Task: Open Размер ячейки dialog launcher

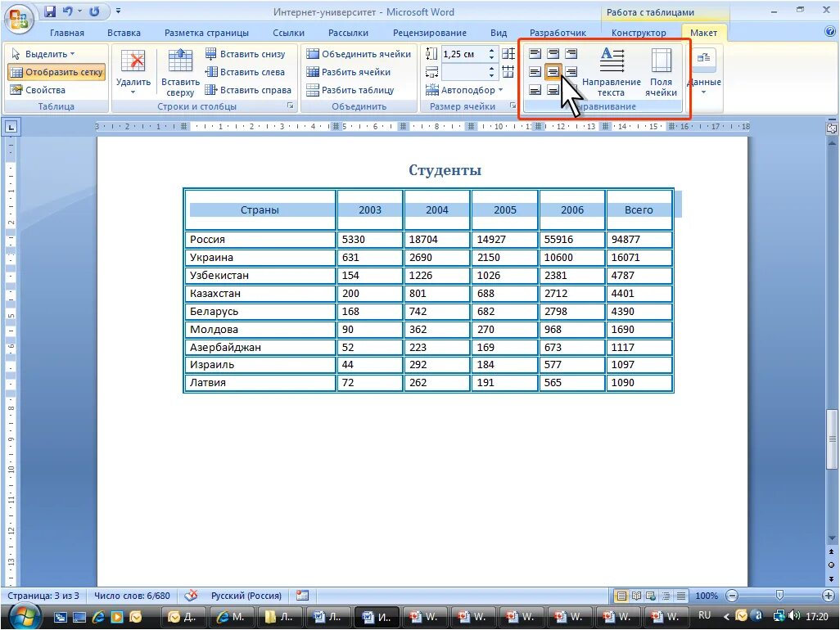Action: click(x=513, y=106)
